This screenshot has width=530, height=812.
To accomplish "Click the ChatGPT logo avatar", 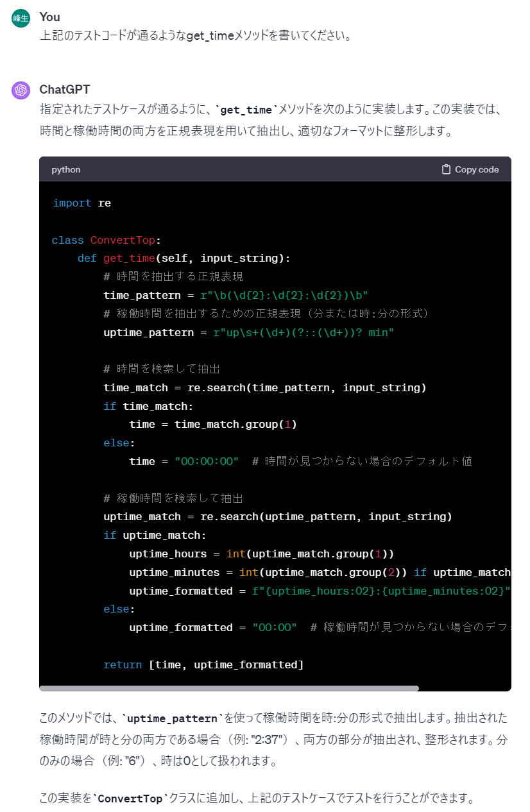I will [x=21, y=90].
